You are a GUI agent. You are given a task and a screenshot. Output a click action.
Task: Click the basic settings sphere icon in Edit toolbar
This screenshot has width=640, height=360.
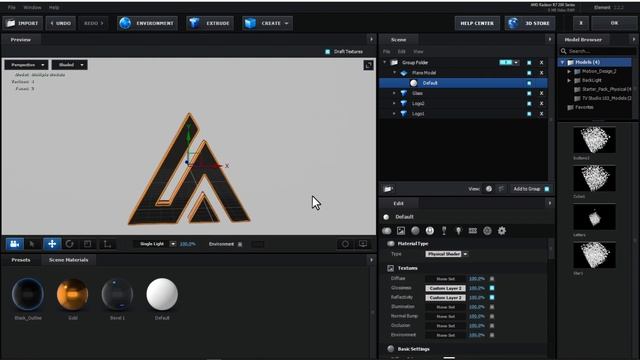coord(415,231)
